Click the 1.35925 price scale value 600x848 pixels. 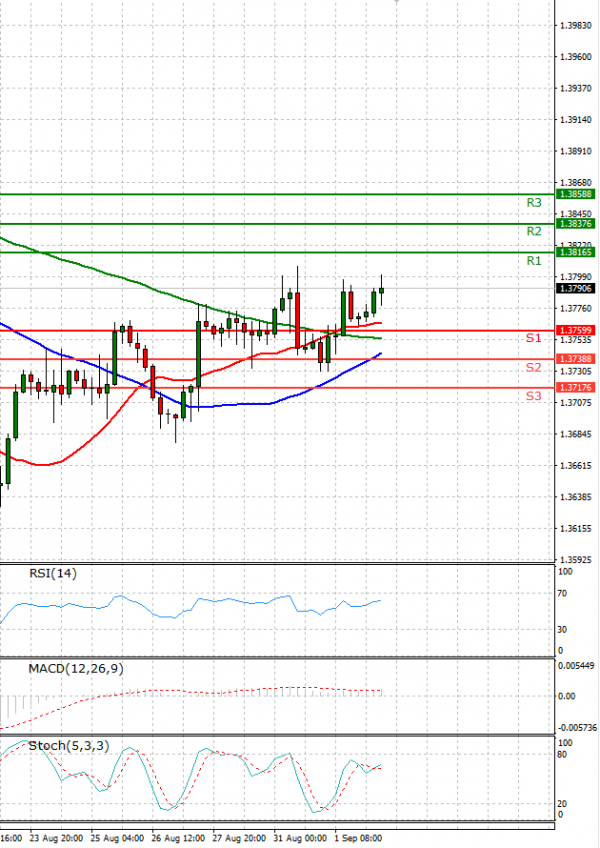[576, 560]
